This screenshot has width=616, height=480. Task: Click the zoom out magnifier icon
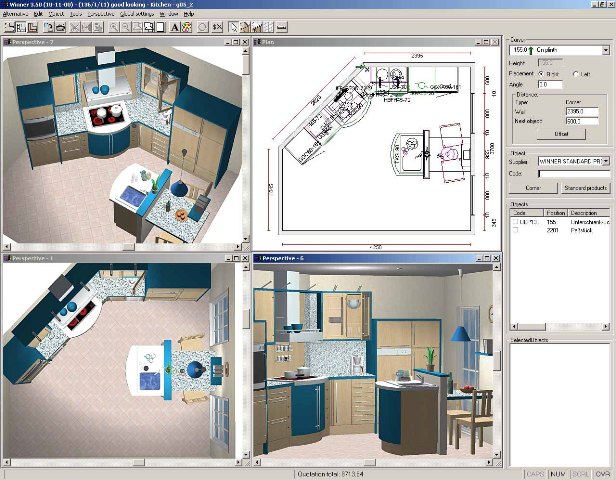(125, 27)
